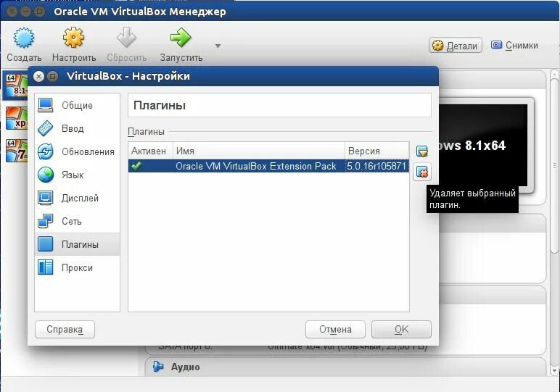This screenshot has width=560, height=392.
Task: Close the VirtualBox Настройки dialog
Action: tap(38, 76)
